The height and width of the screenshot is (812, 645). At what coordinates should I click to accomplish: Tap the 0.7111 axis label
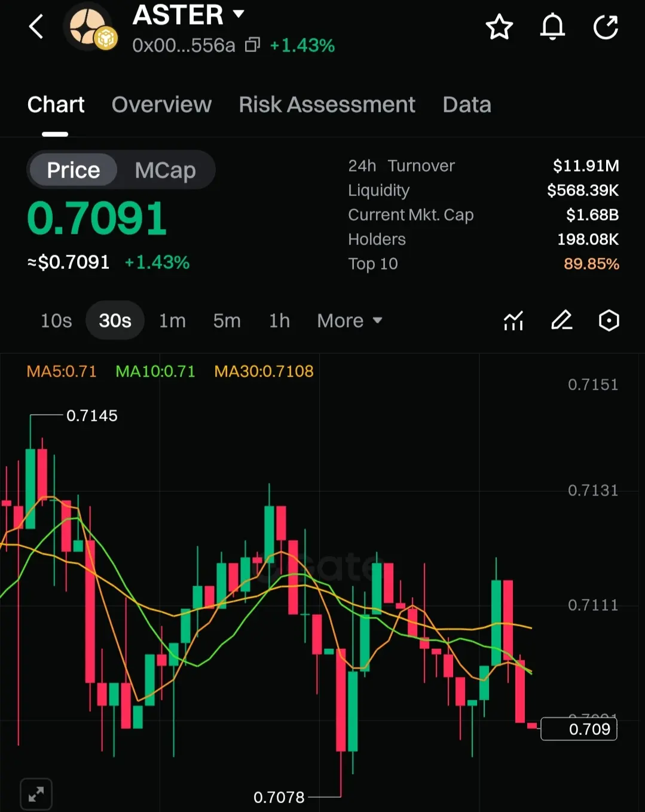pyautogui.click(x=593, y=605)
